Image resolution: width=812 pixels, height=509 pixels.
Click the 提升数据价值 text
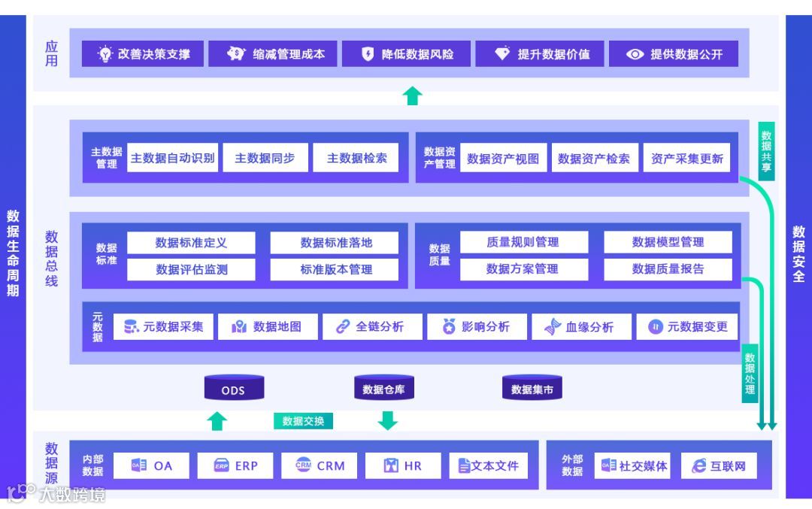pyautogui.click(x=553, y=54)
